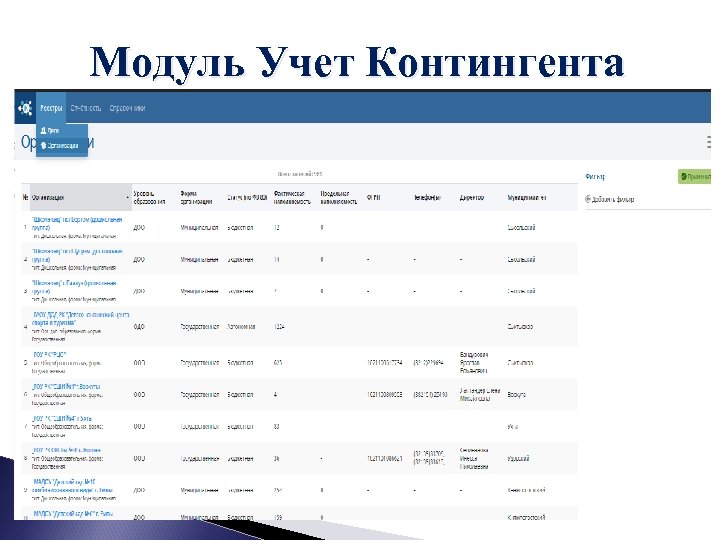Screen dimensions: 720x540
Task: Click Фактическая наполняемость column header
Action: (292, 197)
